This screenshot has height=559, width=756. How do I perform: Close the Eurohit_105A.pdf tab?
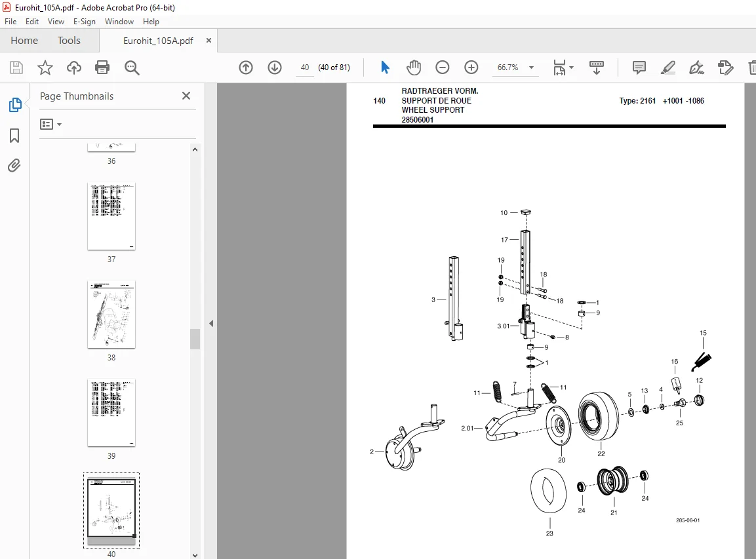coord(209,41)
